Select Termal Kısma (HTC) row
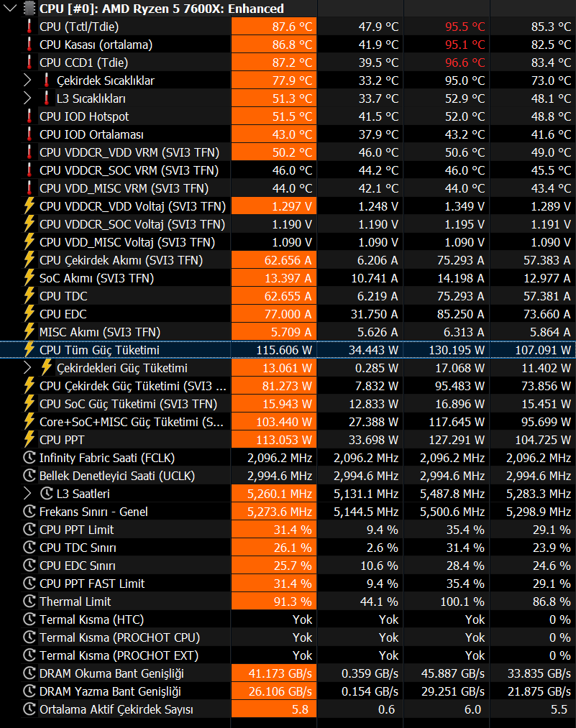The height and width of the screenshot is (728, 576). 288,619
